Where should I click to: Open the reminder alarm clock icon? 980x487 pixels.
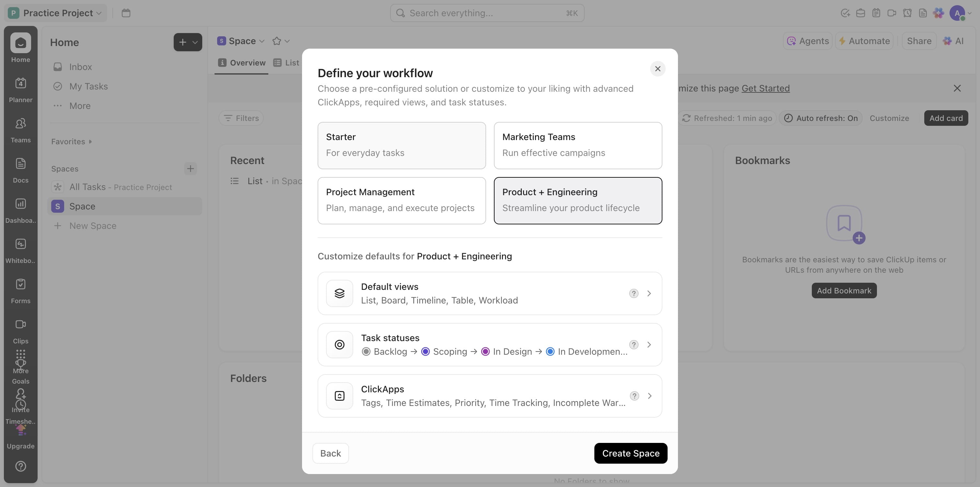[907, 13]
